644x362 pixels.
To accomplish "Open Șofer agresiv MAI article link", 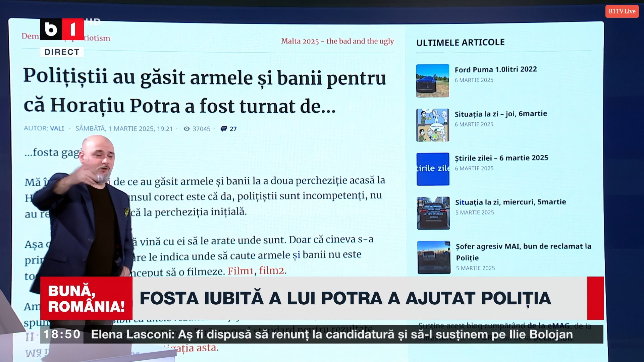I will (x=523, y=247).
